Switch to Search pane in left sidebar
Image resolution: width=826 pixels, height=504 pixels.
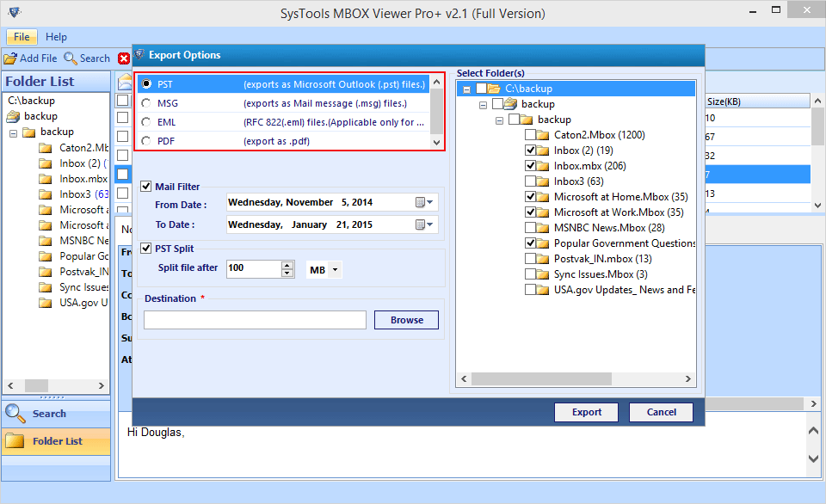click(x=56, y=414)
